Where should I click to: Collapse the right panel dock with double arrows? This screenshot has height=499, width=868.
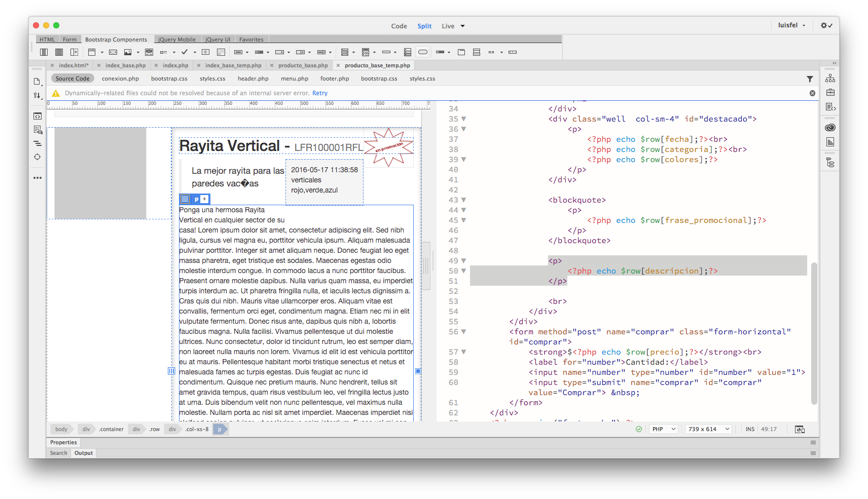click(834, 63)
